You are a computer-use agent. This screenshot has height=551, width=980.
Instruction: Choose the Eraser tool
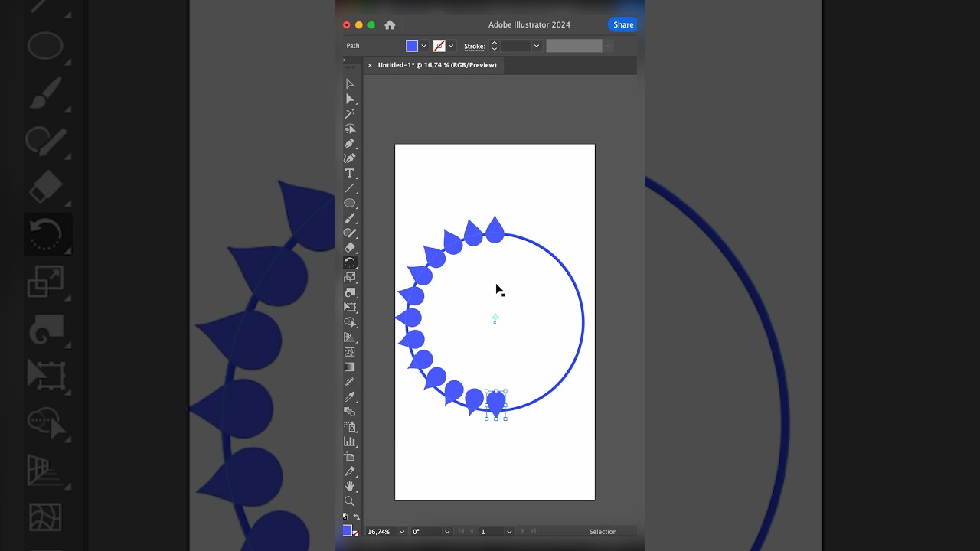point(350,248)
